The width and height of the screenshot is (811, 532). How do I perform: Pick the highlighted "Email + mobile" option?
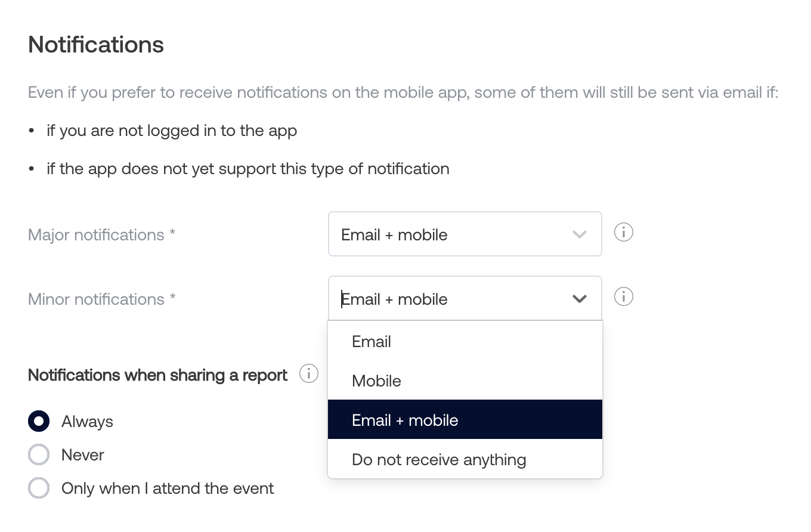[405, 420]
